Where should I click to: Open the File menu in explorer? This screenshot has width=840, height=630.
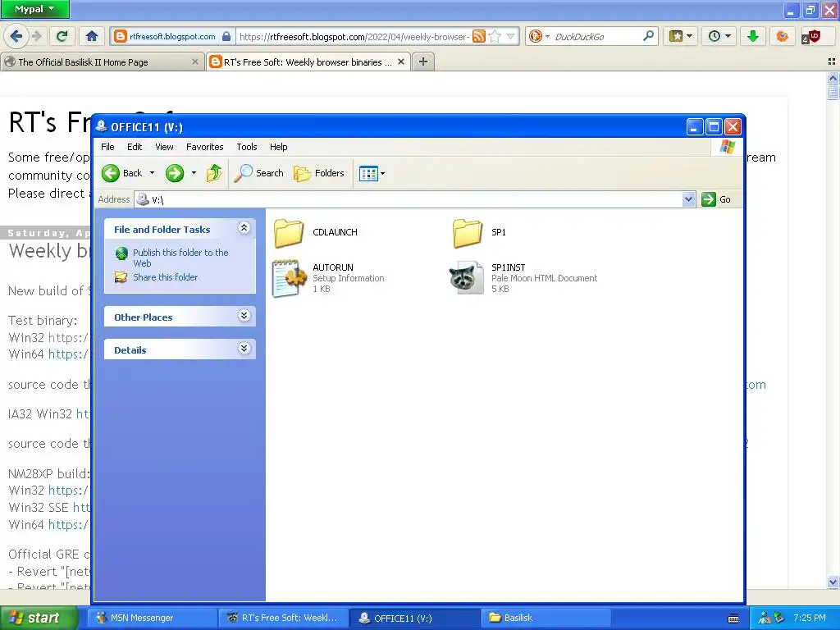(107, 147)
